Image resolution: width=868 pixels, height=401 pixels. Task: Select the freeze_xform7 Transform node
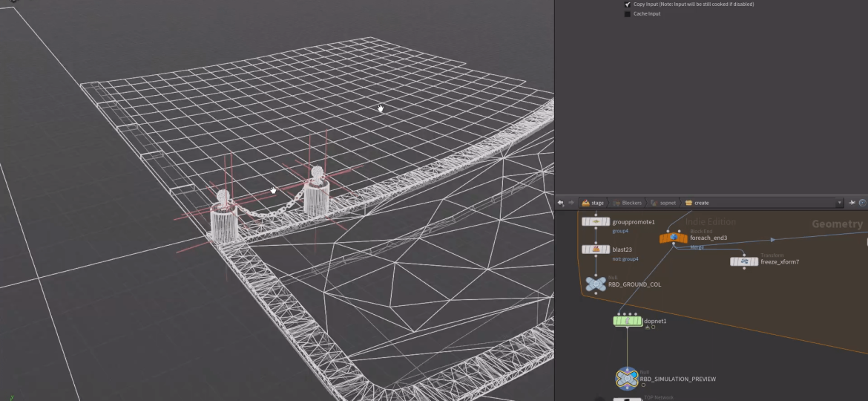click(743, 261)
